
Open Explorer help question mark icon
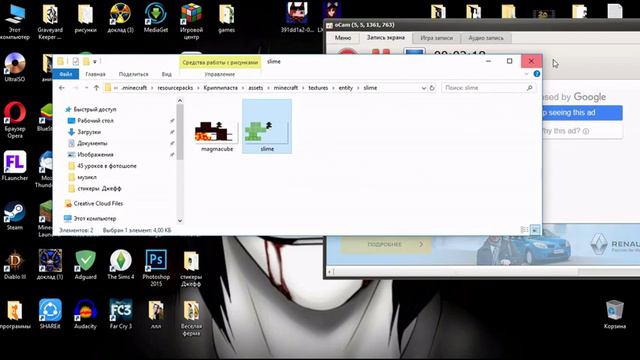pos(537,74)
